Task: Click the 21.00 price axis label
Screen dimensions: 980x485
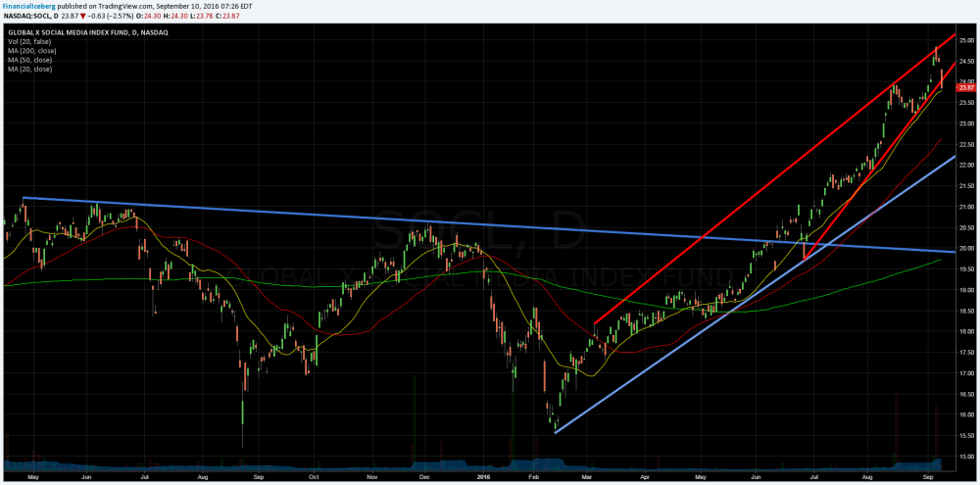Action: [x=966, y=207]
